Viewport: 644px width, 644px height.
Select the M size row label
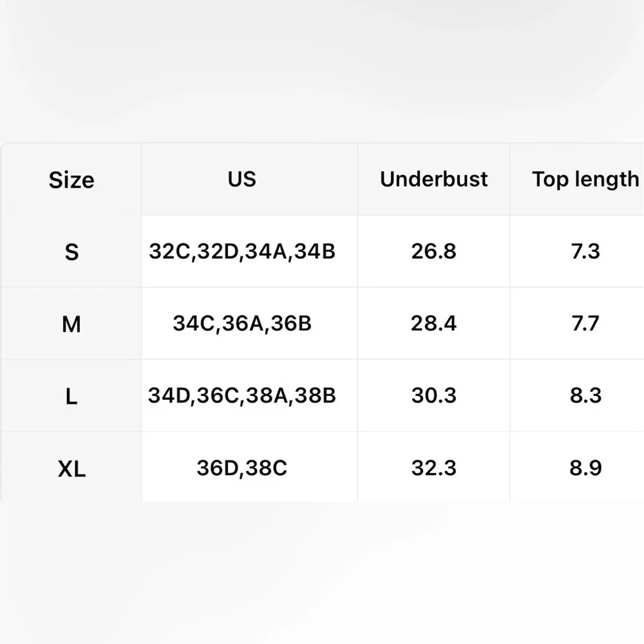pyautogui.click(x=71, y=324)
